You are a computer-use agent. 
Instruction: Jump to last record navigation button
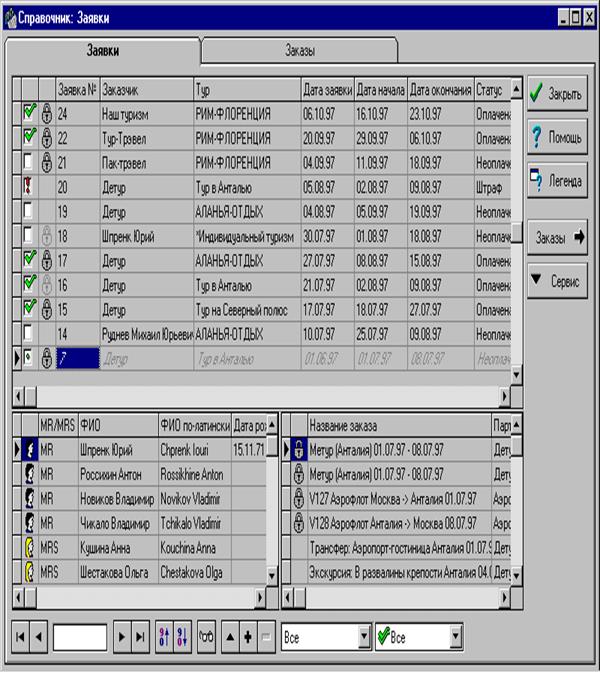pos(139,635)
